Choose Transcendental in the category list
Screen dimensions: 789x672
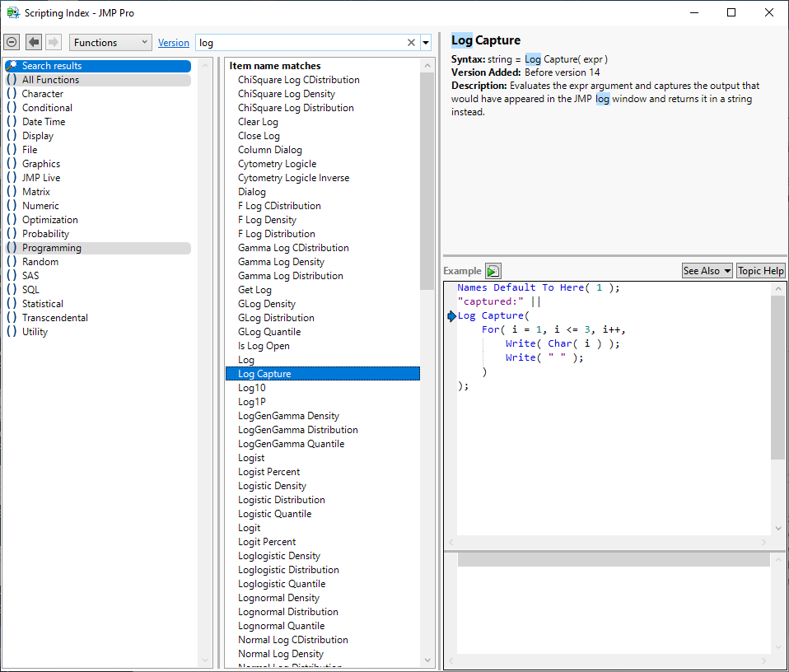(55, 318)
